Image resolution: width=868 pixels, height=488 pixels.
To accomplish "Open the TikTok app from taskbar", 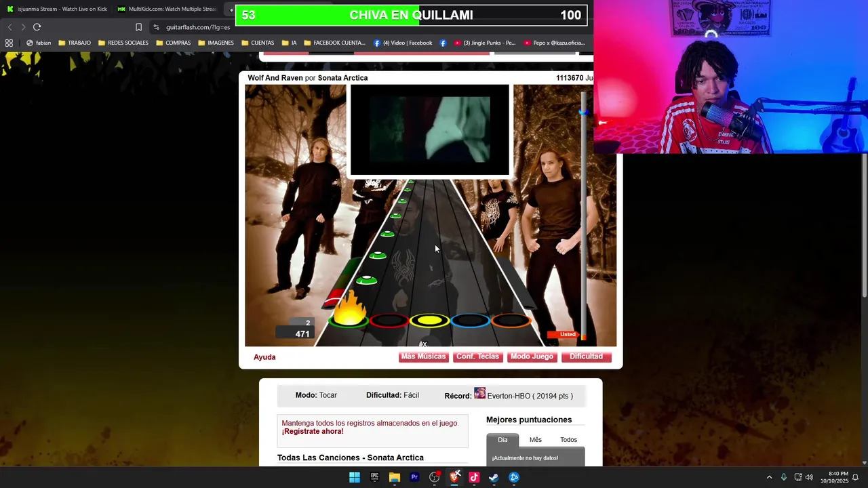I will 474,477.
